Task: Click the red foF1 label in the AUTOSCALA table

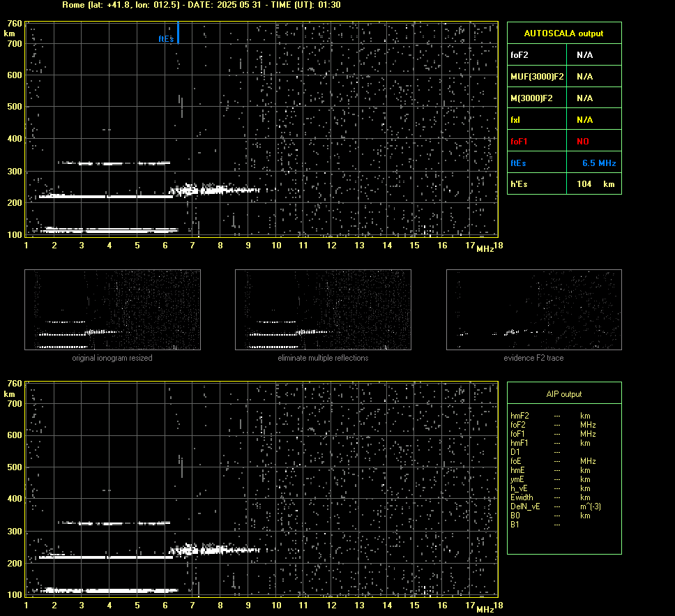Action: coord(519,142)
